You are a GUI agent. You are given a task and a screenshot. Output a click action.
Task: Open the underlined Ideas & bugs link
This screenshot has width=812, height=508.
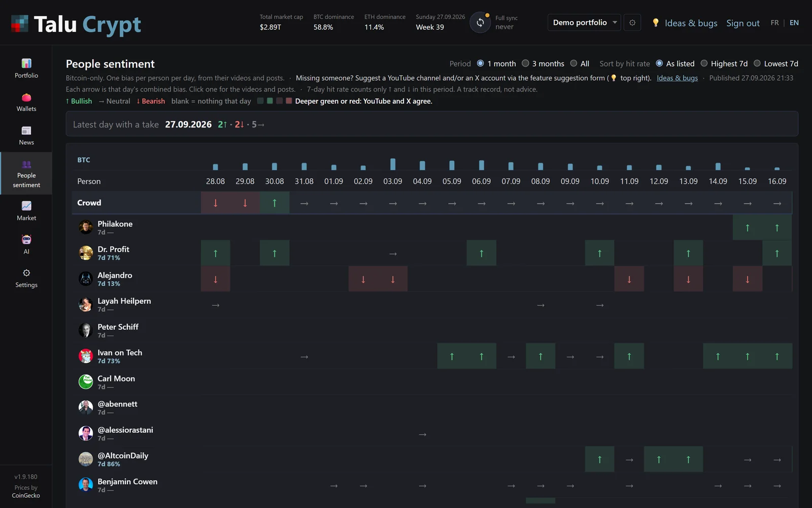pyautogui.click(x=677, y=78)
